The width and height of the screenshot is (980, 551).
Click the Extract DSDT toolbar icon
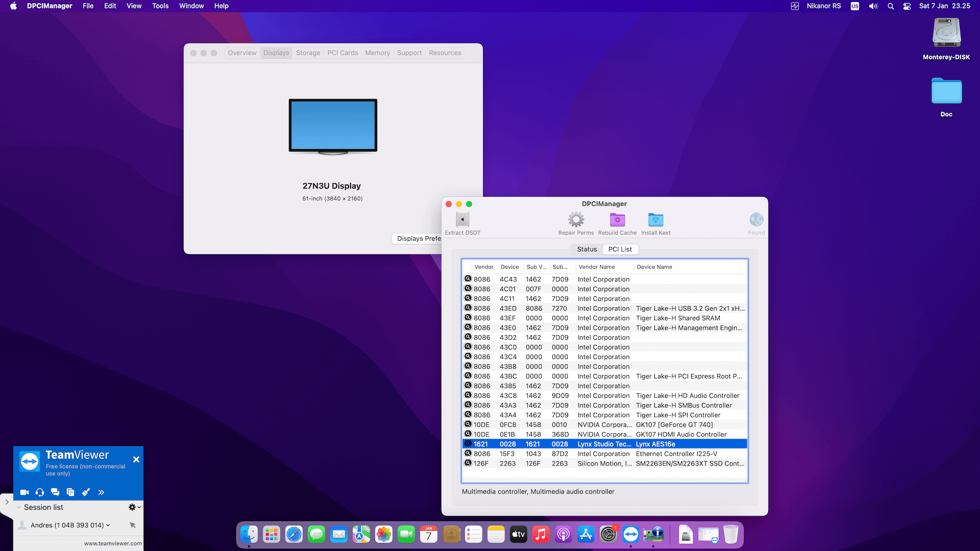[x=462, y=220]
